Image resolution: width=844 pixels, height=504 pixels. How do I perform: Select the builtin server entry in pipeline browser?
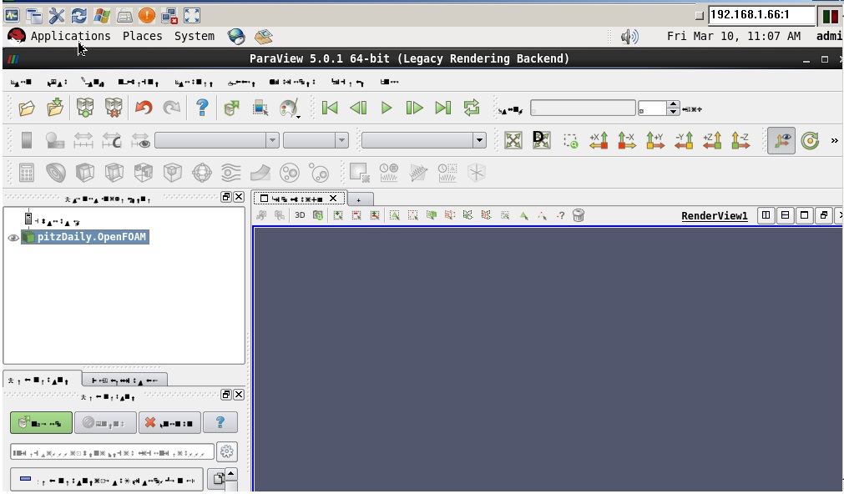tap(52, 220)
